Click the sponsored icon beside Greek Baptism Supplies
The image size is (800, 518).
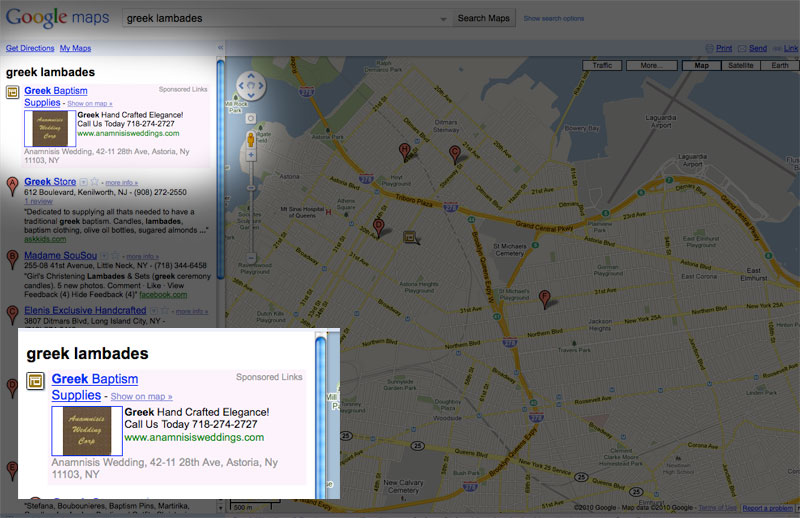(x=12, y=92)
